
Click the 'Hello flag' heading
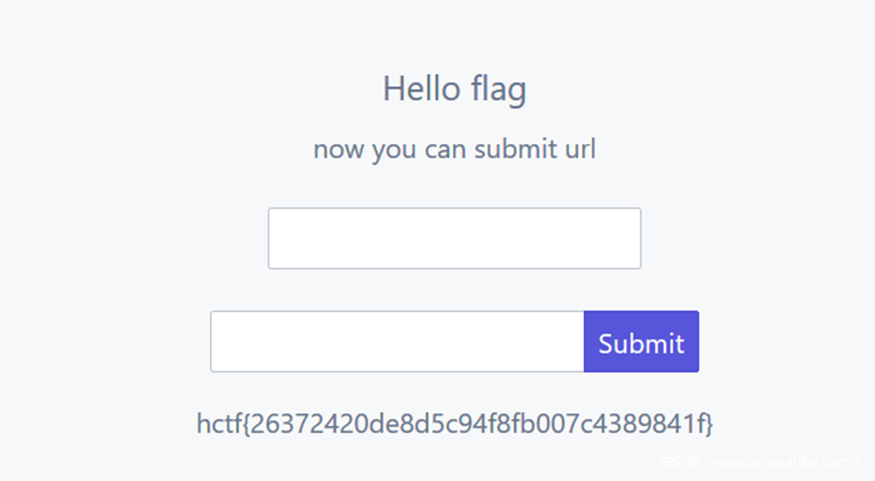tap(454, 90)
